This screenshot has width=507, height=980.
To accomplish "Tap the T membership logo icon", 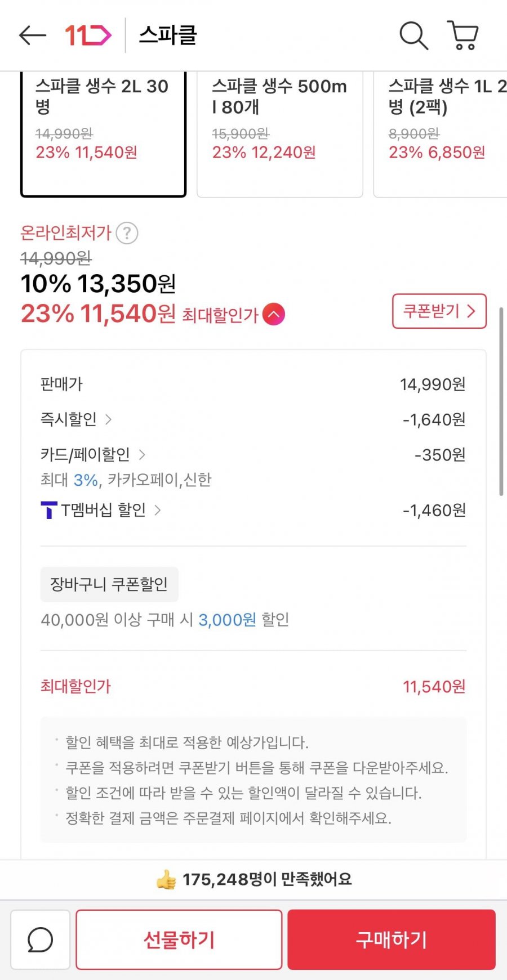I will click(x=49, y=510).
